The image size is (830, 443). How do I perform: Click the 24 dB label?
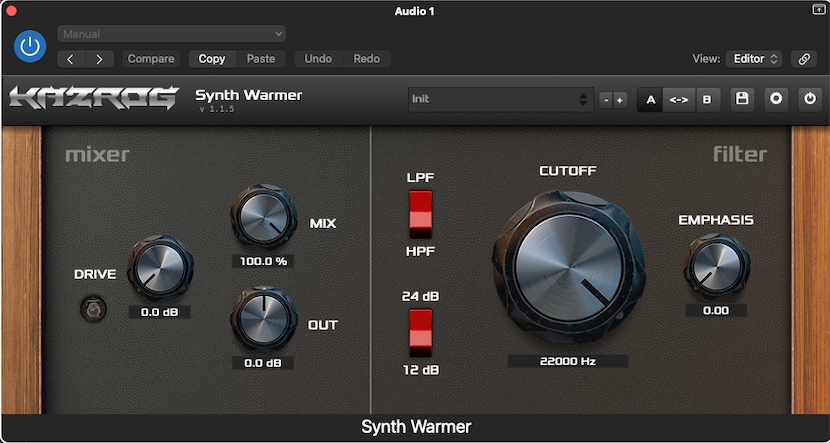[421, 296]
